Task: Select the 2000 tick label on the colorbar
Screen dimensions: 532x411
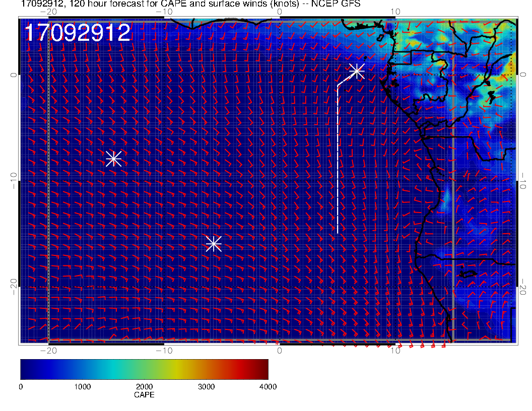Action: click(x=144, y=387)
